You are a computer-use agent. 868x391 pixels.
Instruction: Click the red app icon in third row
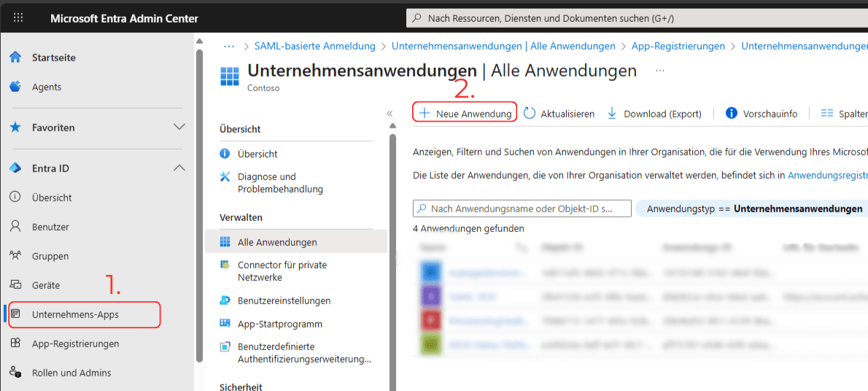(x=431, y=321)
